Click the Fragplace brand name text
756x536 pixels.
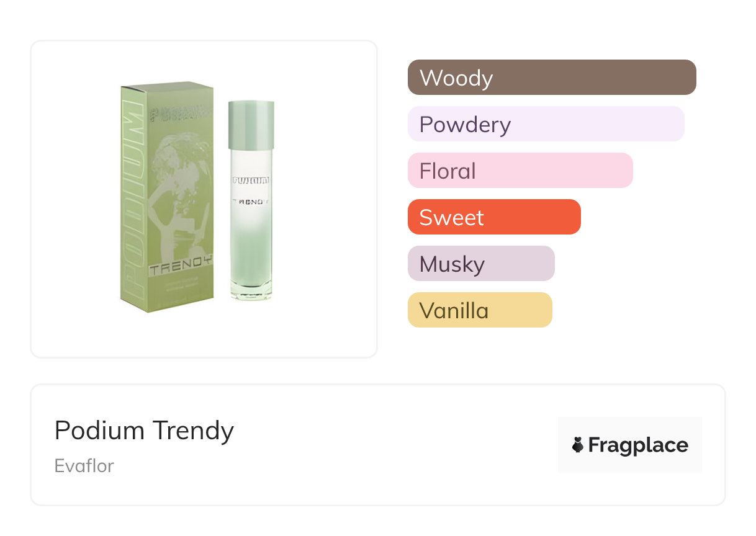point(638,445)
